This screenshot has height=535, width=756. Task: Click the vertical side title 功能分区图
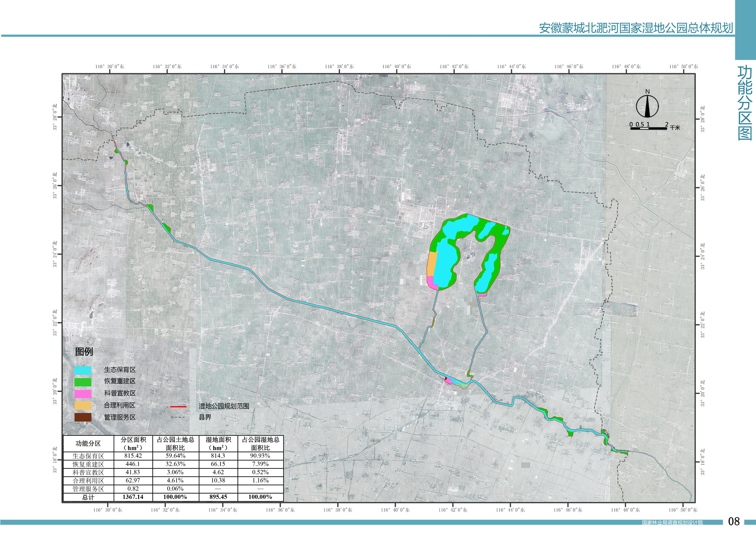click(x=745, y=103)
